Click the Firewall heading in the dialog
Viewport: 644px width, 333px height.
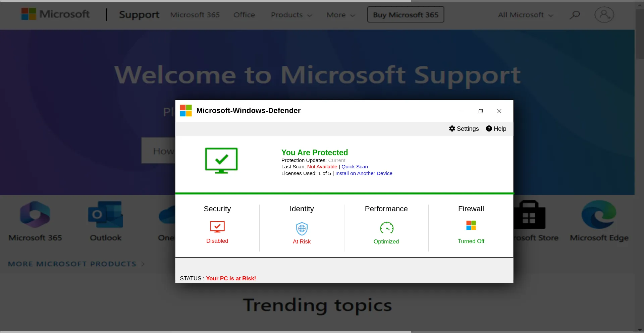point(471,209)
